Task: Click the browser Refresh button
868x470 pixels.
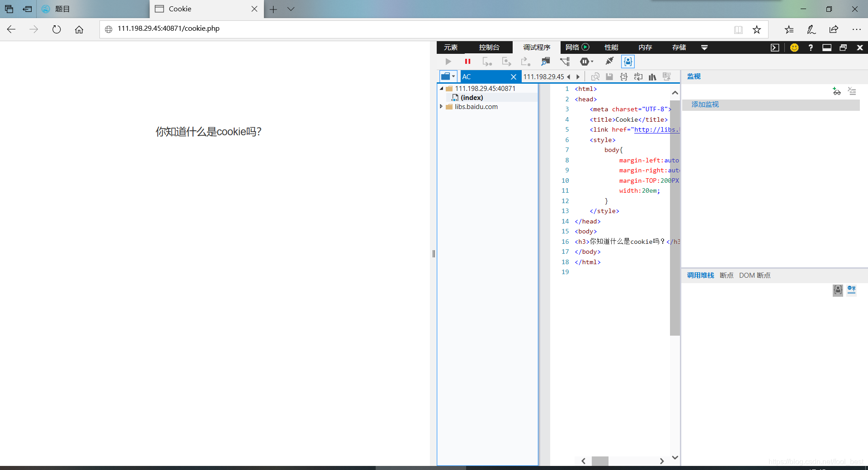Action: (x=57, y=29)
